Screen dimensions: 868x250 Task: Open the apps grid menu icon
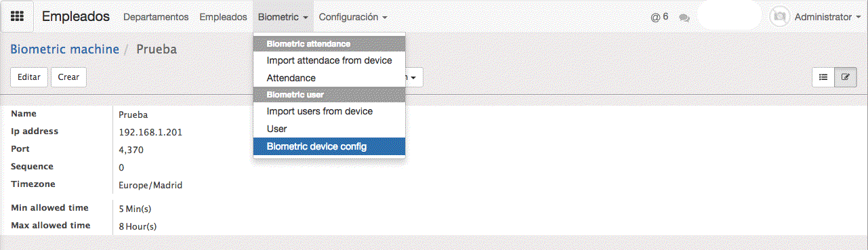click(18, 16)
